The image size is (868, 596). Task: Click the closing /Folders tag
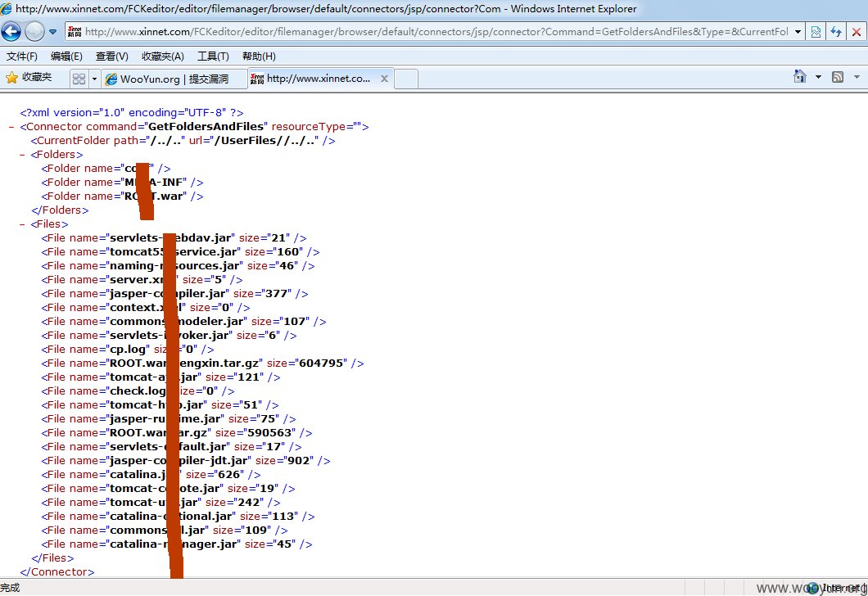pos(60,210)
